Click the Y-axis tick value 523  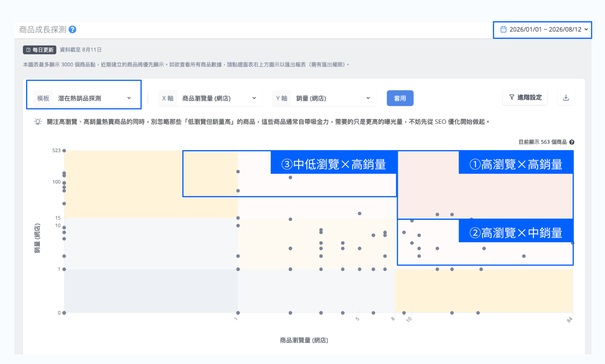point(56,150)
